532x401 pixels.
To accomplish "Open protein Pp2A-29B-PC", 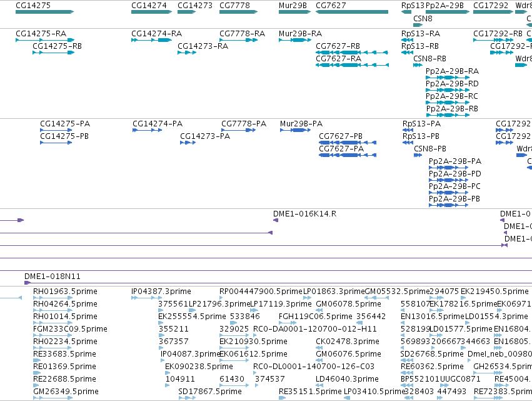I will click(x=454, y=187).
